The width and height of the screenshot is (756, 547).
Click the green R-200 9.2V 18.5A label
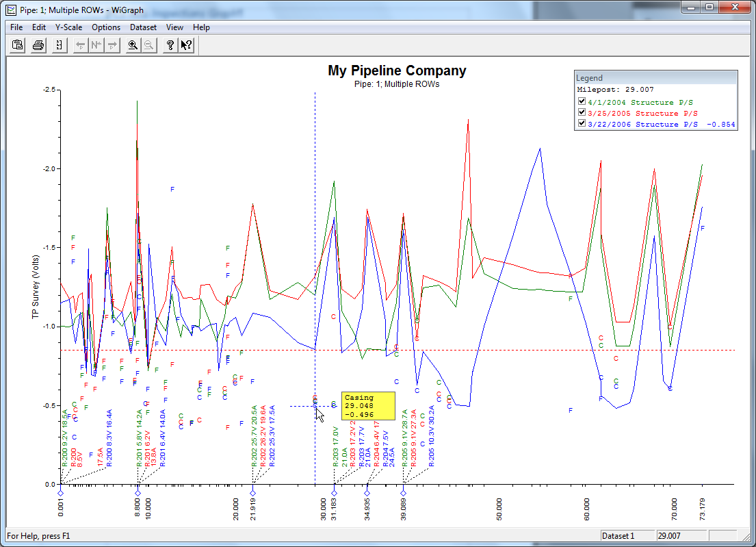click(x=64, y=438)
